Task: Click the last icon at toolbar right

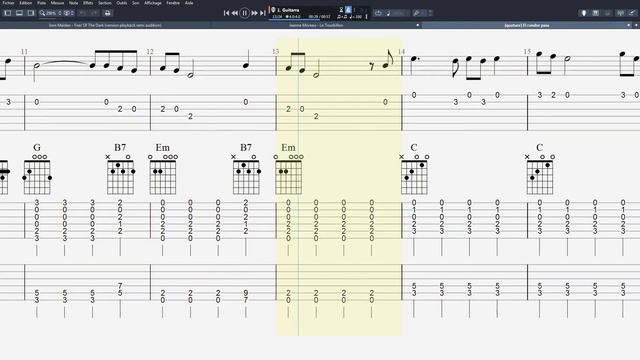Action: (x=632, y=13)
